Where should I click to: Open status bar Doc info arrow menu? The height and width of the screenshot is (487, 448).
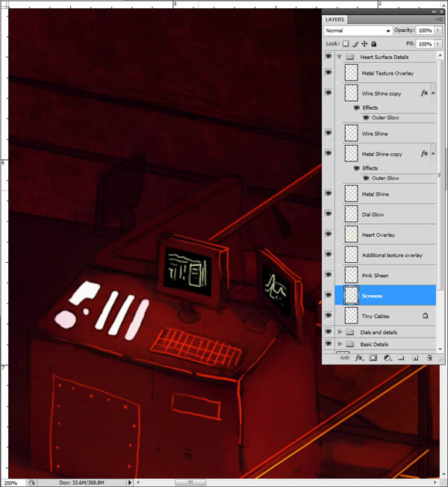coord(130,483)
